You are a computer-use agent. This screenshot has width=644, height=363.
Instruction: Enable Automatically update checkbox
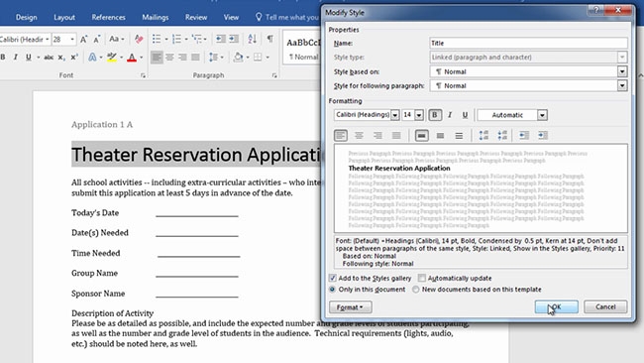(x=422, y=278)
